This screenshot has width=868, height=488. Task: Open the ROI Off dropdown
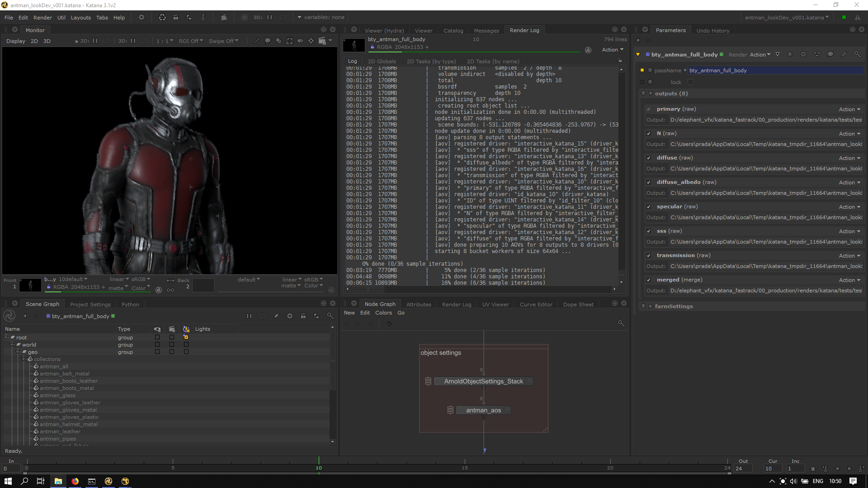(191, 41)
